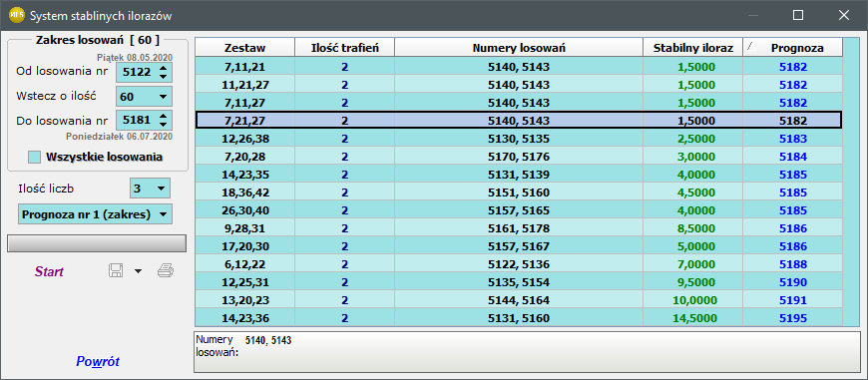Click the printer icon

tap(166, 271)
